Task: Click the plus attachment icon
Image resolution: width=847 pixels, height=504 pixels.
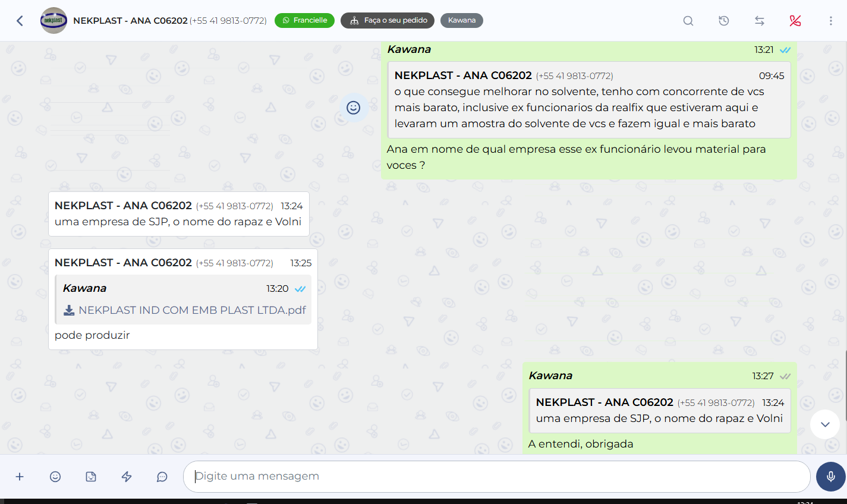Action: 20,477
